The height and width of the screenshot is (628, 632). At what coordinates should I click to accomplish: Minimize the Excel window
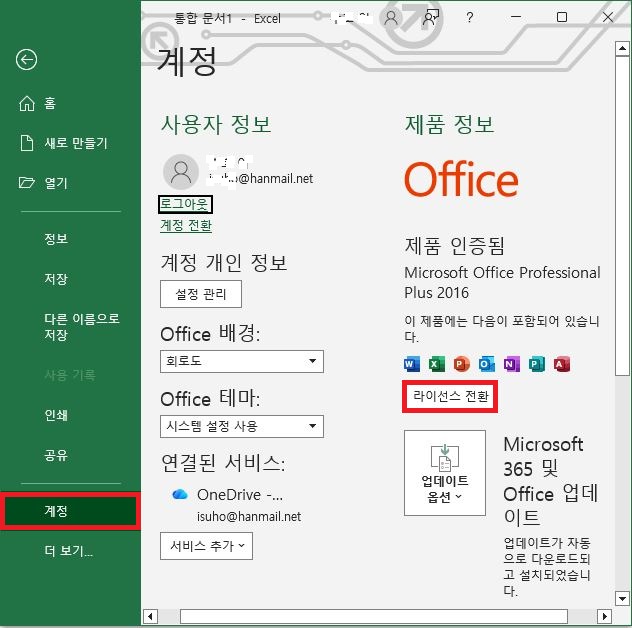(516, 17)
